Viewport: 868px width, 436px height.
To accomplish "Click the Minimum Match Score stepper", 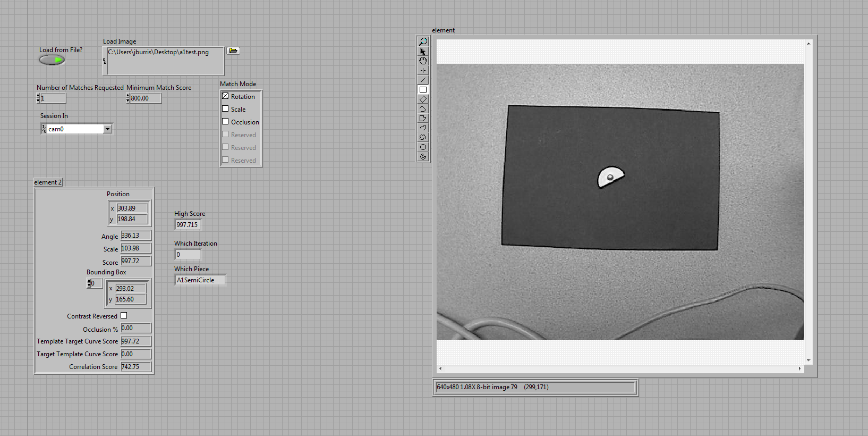I will coord(128,98).
